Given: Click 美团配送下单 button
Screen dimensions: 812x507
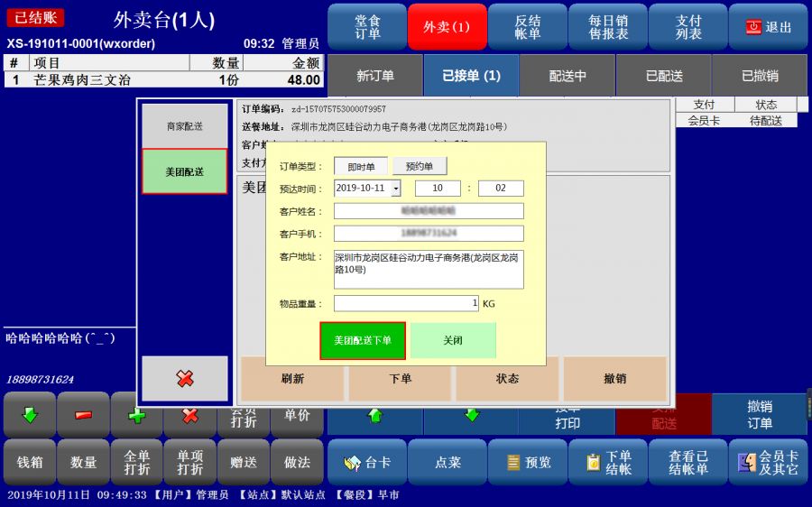Looking at the screenshot, I should (363, 340).
